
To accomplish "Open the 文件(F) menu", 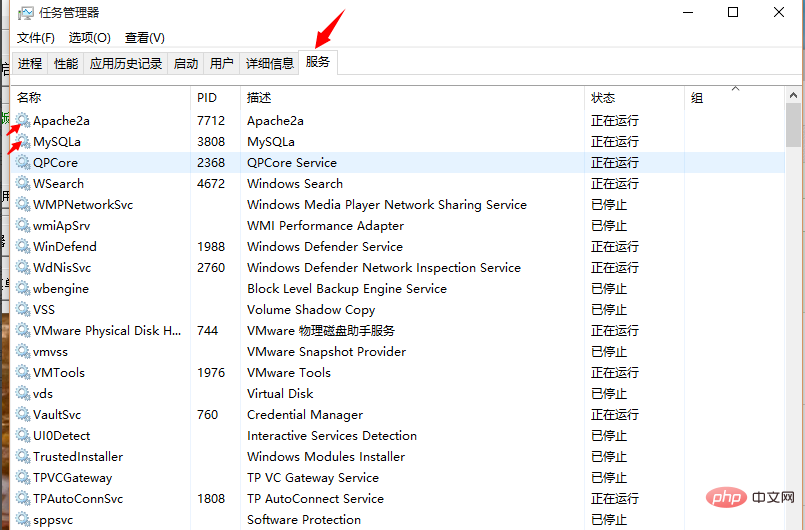I will 35,37.
